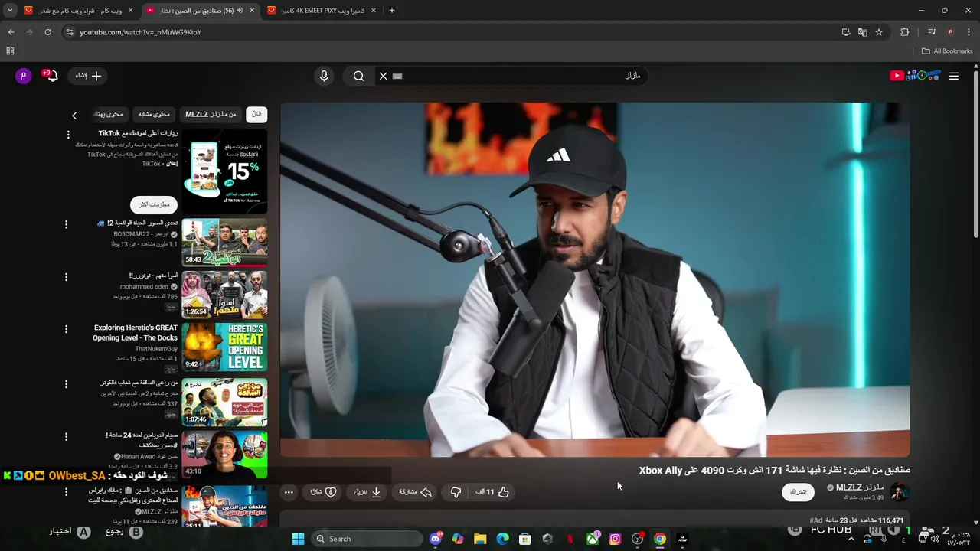The image size is (980, 551).
Task: Go to YouTube home via the logo
Action: tap(914, 75)
